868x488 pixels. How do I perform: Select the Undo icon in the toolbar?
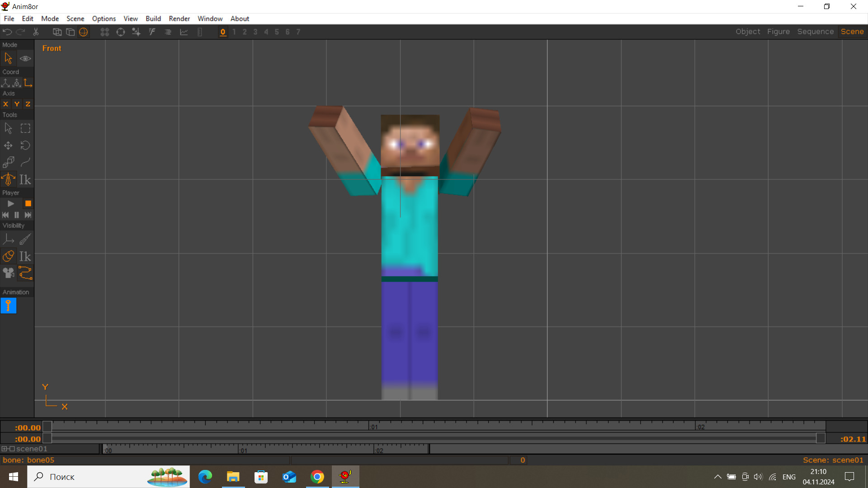tap(7, 32)
